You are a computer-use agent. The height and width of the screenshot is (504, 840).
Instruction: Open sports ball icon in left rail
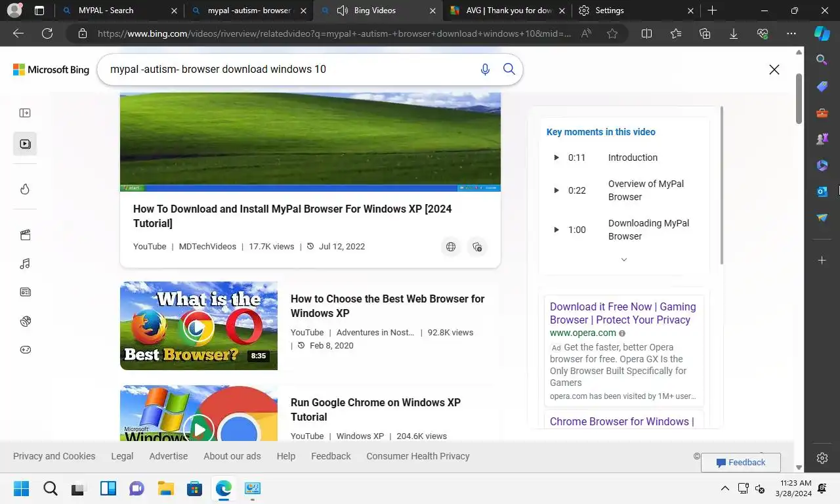[x=25, y=321]
